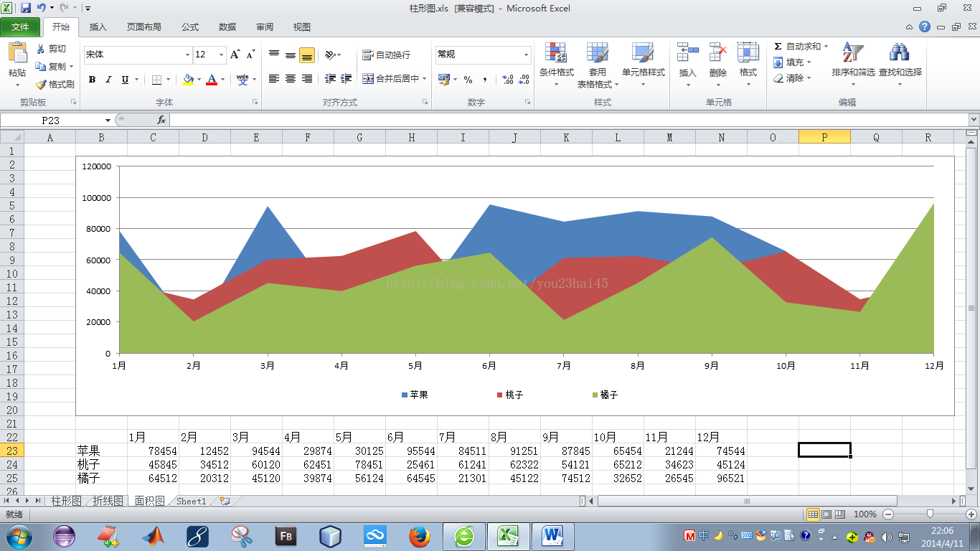The width and height of the screenshot is (980, 551).
Task: Click the Windows Start button
Action: [19, 536]
